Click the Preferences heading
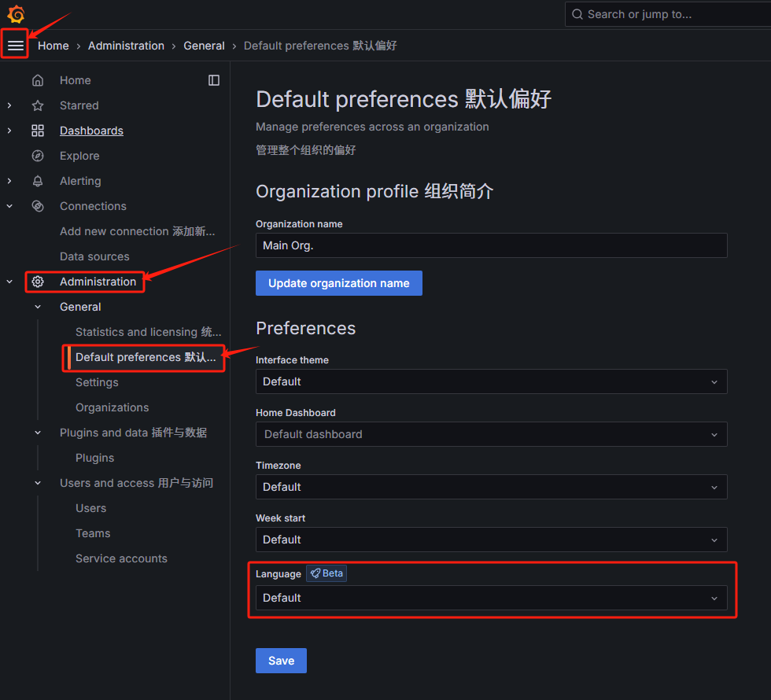 coord(305,328)
